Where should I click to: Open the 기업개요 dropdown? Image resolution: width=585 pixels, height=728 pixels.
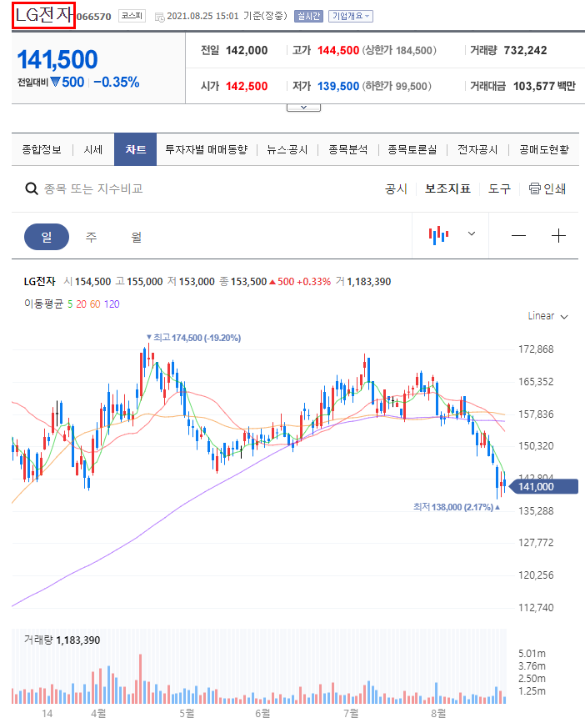[351, 16]
